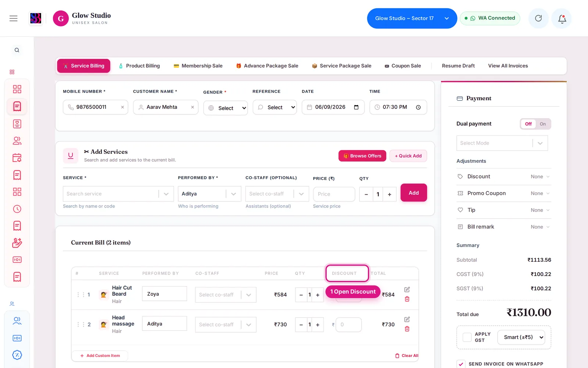Open the Reference Select dropdown
This screenshot has height=368, width=588.
coord(275,107)
